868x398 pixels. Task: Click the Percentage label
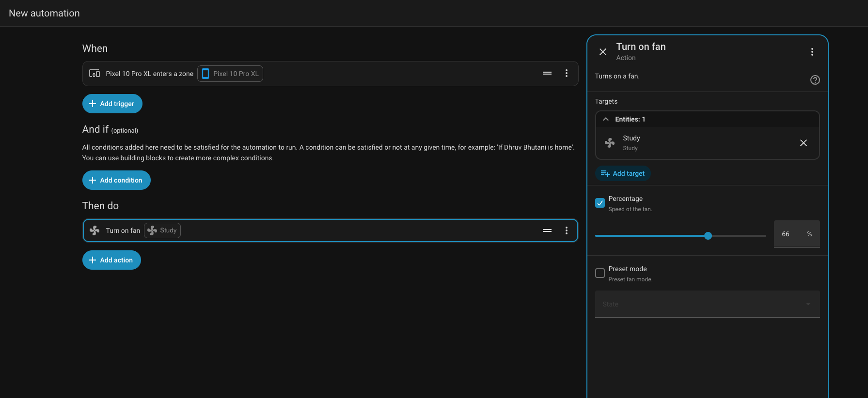tap(625, 199)
